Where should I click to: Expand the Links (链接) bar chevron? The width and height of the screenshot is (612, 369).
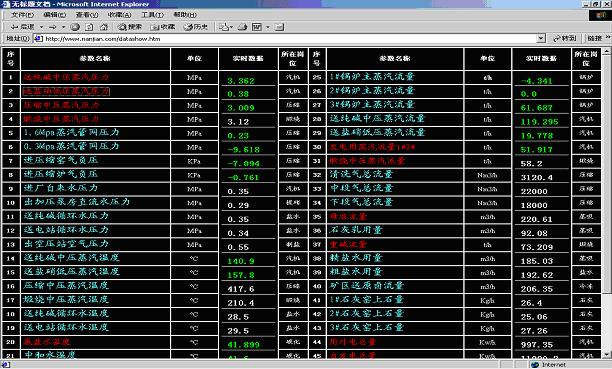607,38
